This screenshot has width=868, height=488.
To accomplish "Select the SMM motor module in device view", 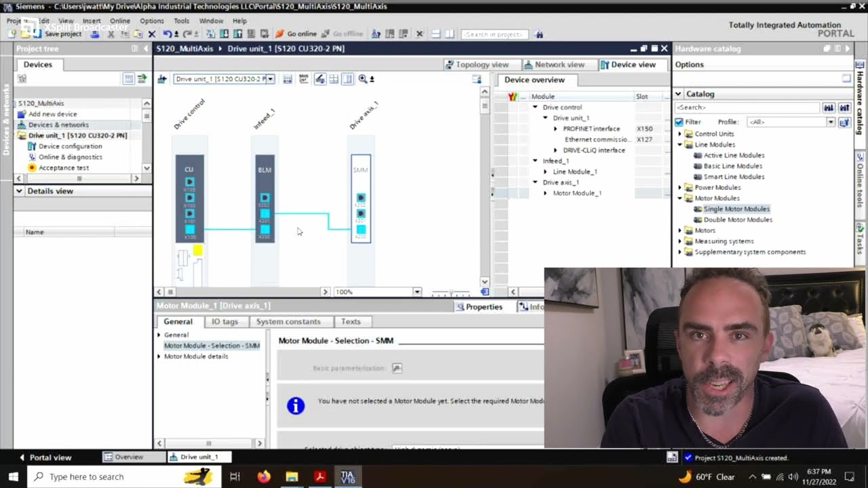I will click(361, 199).
